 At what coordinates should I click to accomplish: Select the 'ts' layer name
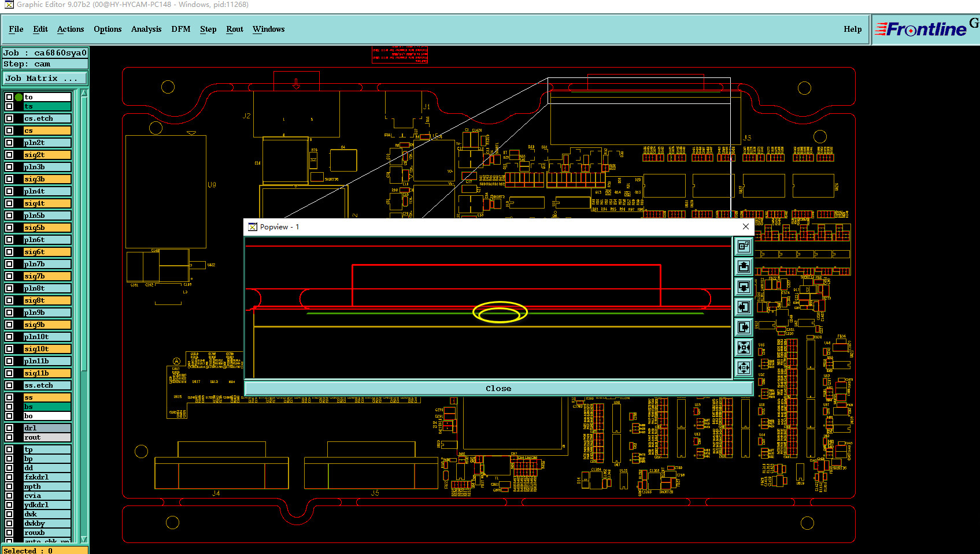[47, 106]
